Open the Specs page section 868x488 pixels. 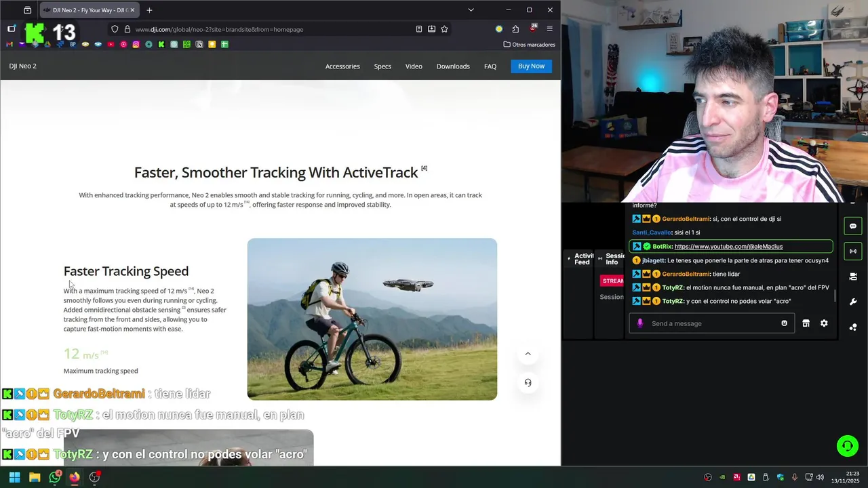(382, 66)
